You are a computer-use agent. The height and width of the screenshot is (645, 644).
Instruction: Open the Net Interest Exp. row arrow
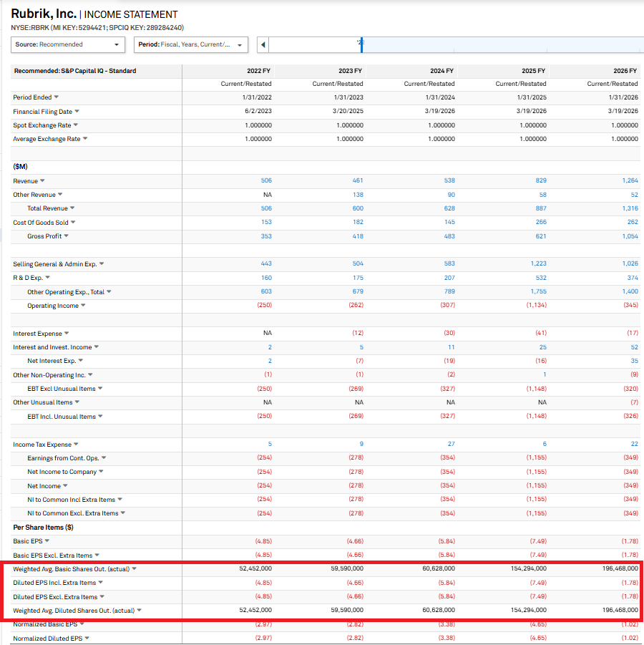(x=81, y=360)
